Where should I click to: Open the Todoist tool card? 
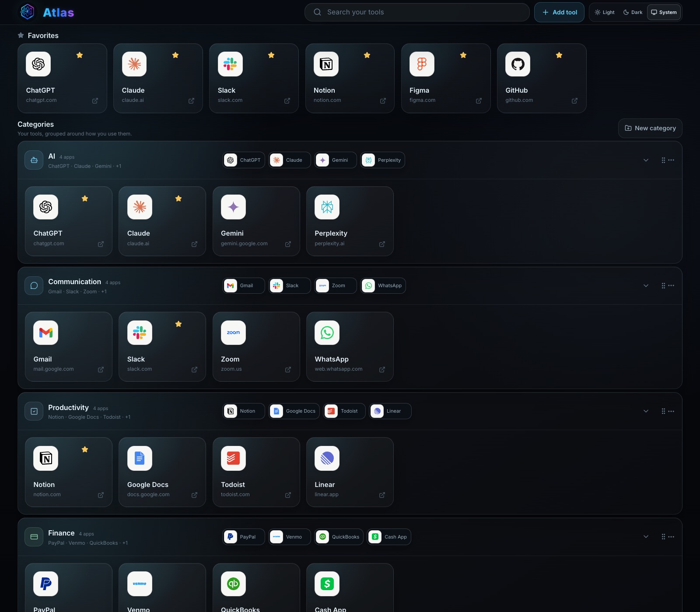coord(256,472)
